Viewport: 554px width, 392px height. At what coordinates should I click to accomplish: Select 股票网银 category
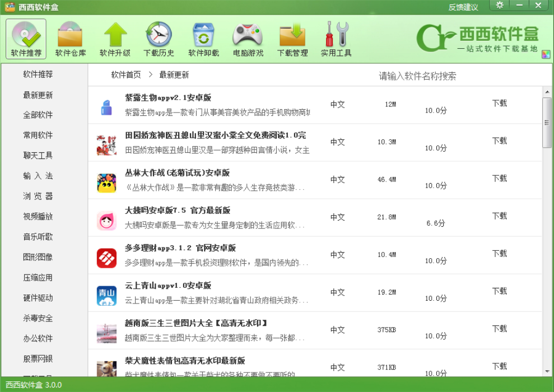coord(38,359)
